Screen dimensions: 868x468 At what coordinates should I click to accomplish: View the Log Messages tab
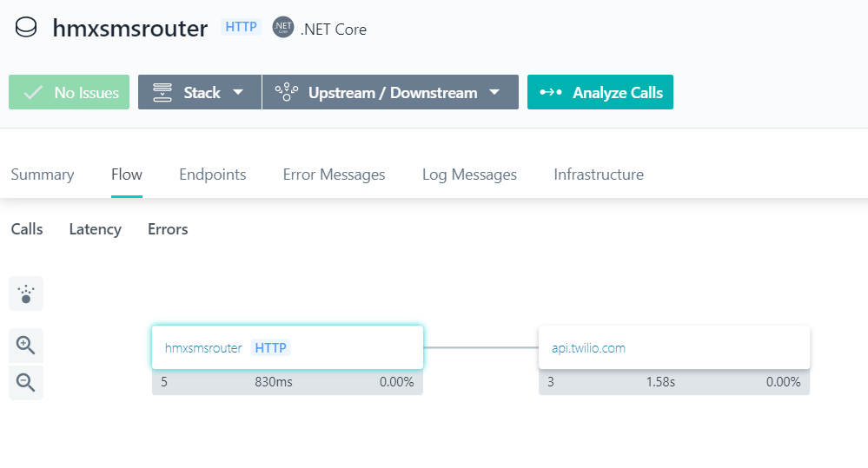[x=469, y=175]
